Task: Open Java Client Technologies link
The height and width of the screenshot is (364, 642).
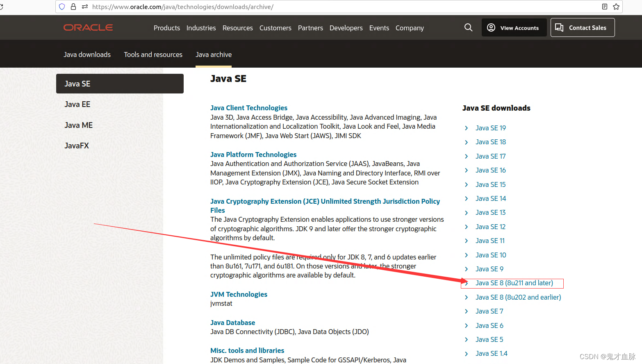Action: pos(249,108)
